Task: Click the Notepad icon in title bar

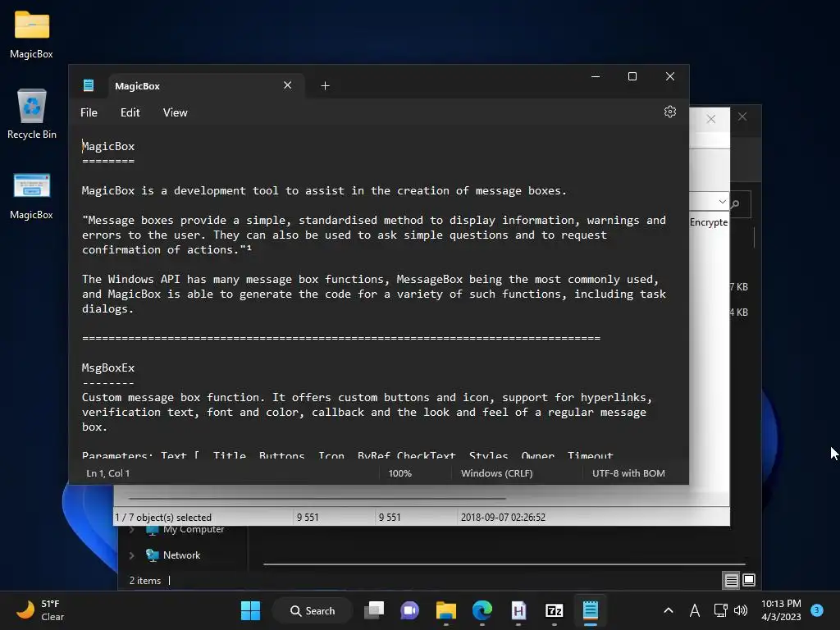Action: coord(89,85)
